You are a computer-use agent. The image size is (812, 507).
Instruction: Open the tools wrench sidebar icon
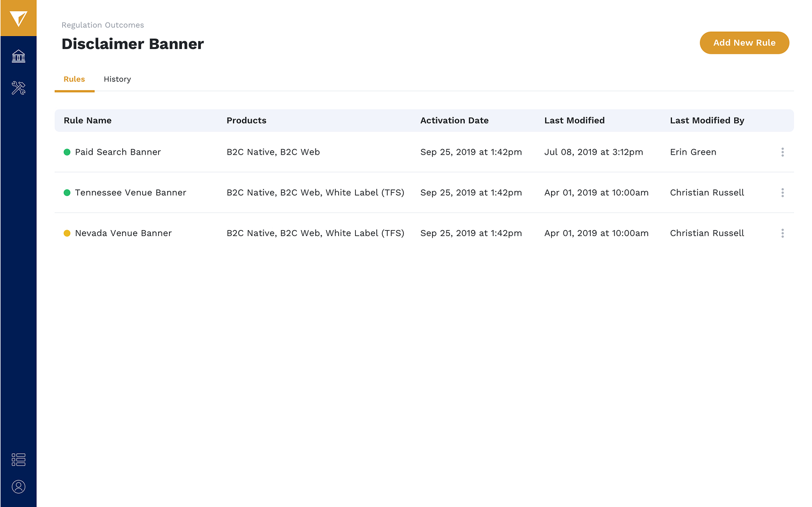coord(18,88)
